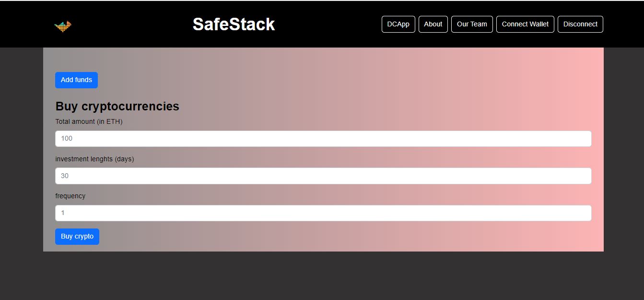
Task: Submit with the Buy crypto button
Action: [77, 237]
